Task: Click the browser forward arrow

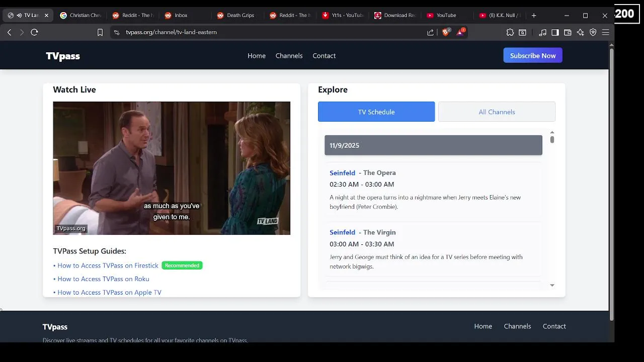Action: tap(22, 32)
